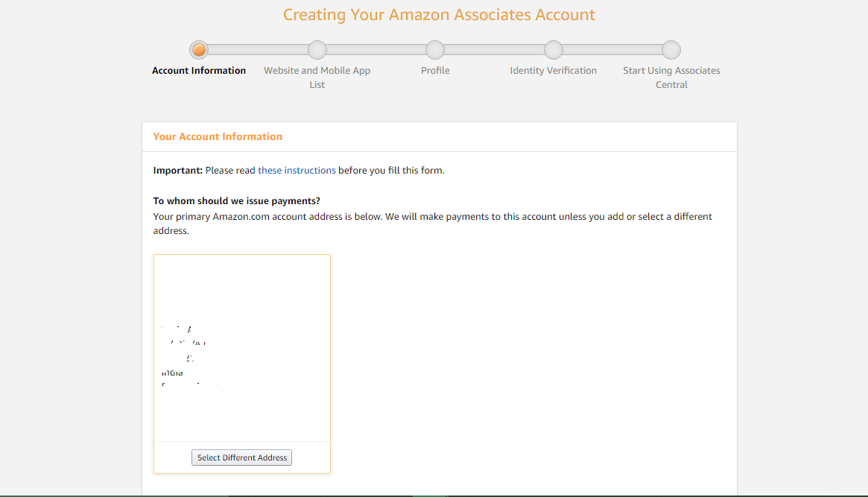The image size is (868, 497).
Task: Open the Identity Verification step label
Action: (554, 70)
